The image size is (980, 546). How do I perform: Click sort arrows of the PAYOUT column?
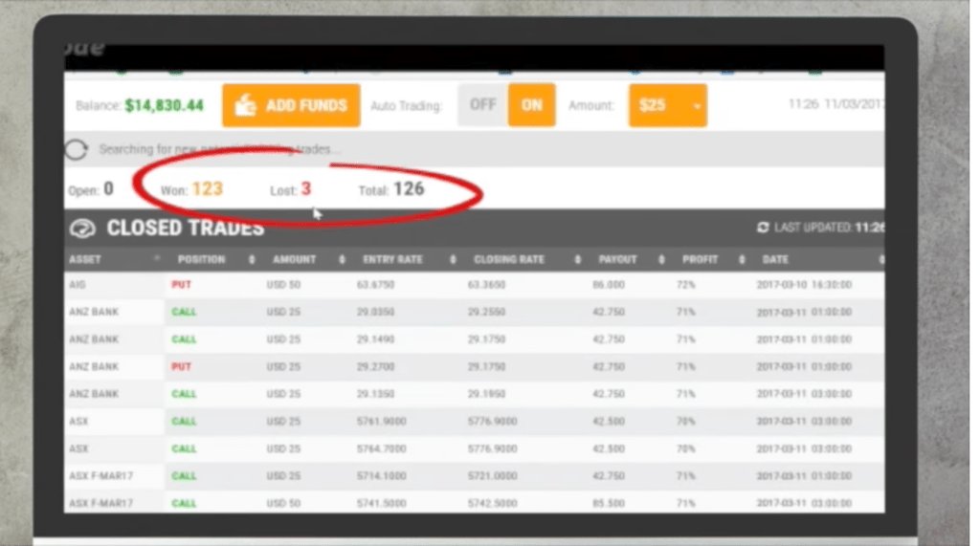pyautogui.click(x=662, y=259)
